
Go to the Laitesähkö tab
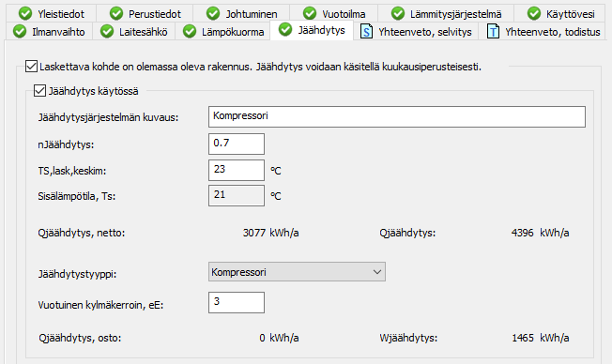(x=134, y=31)
